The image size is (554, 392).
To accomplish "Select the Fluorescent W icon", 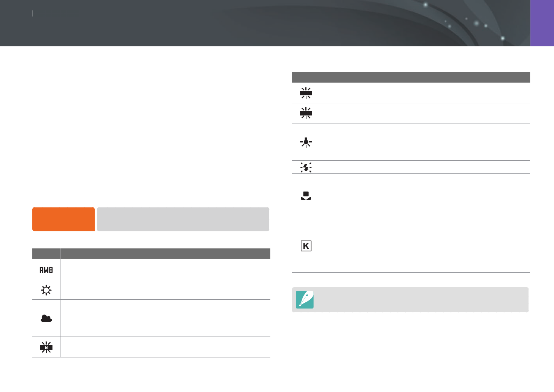I will coord(46,347).
